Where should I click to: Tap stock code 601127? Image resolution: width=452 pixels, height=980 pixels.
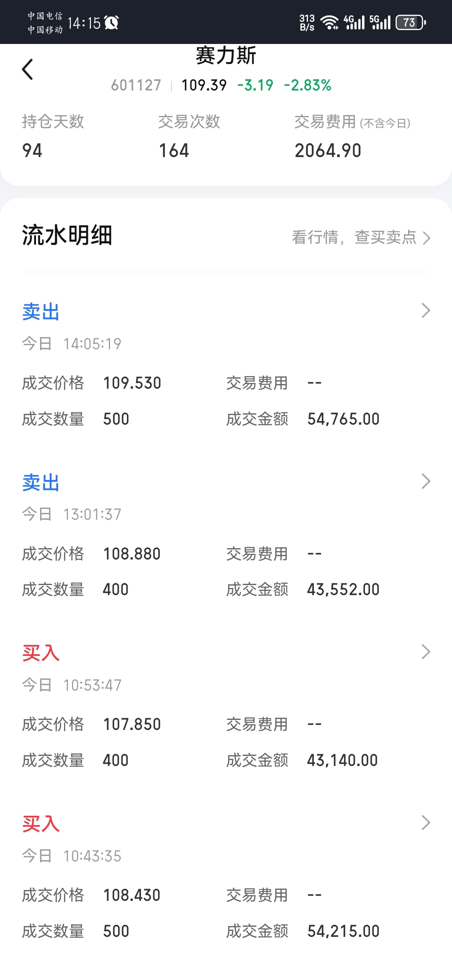tap(136, 85)
